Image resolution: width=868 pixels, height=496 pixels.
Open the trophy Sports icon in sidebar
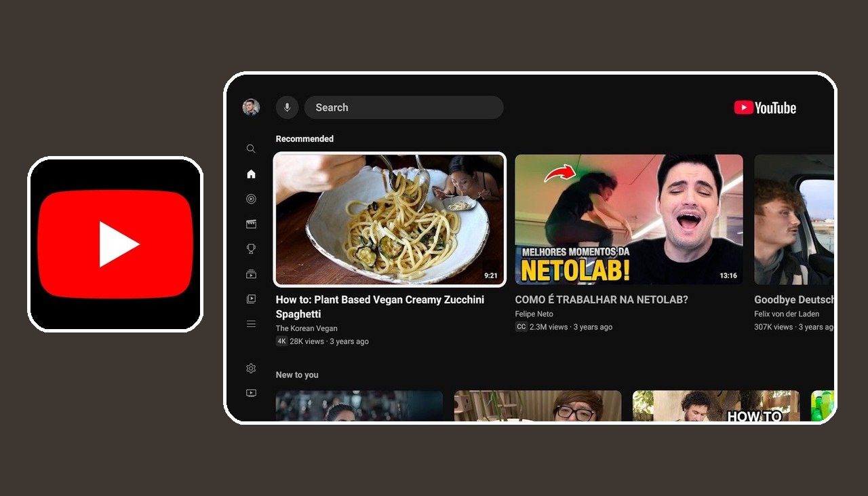click(x=251, y=249)
